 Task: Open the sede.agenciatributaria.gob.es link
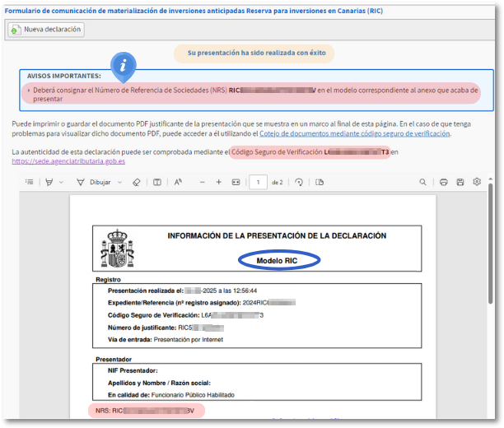click(x=68, y=161)
